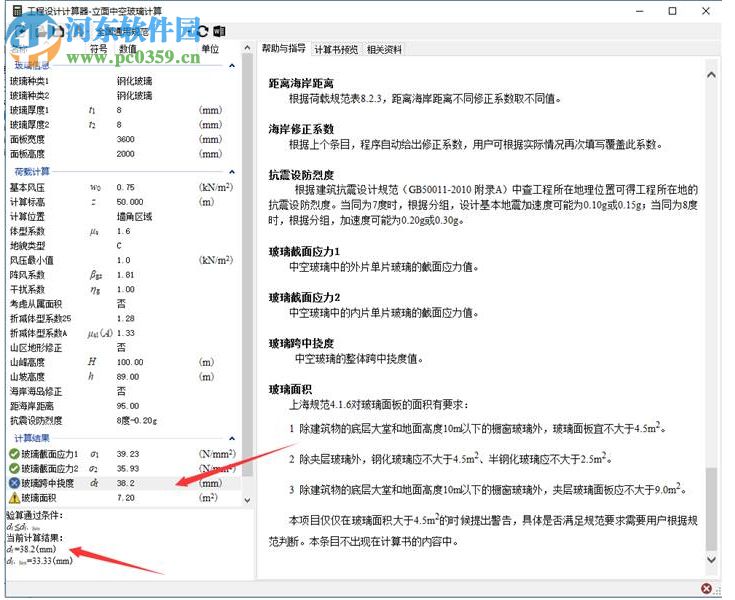This screenshot has height=600, width=735.
Task: Click the 距离海岸距离 help heading
Action: (x=301, y=83)
